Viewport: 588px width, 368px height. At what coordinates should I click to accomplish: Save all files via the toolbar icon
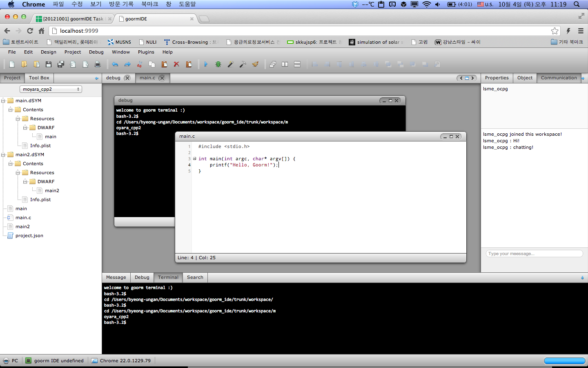pyautogui.click(x=60, y=64)
